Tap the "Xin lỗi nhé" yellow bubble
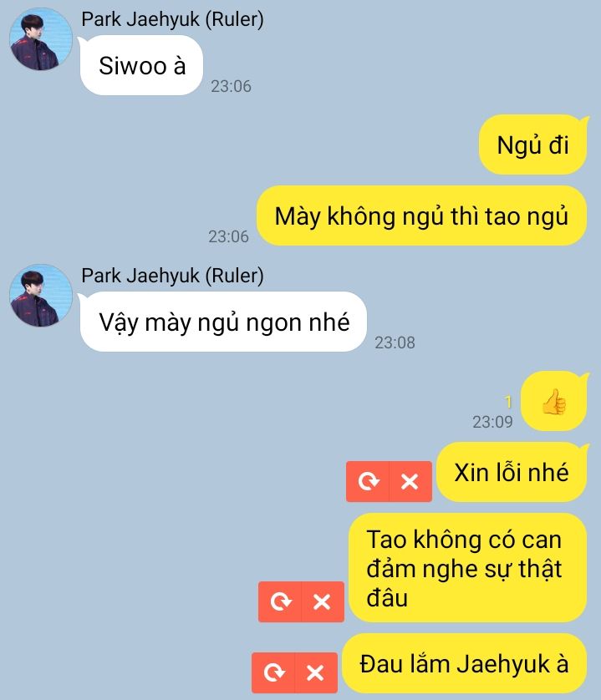 pyautogui.click(x=512, y=472)
